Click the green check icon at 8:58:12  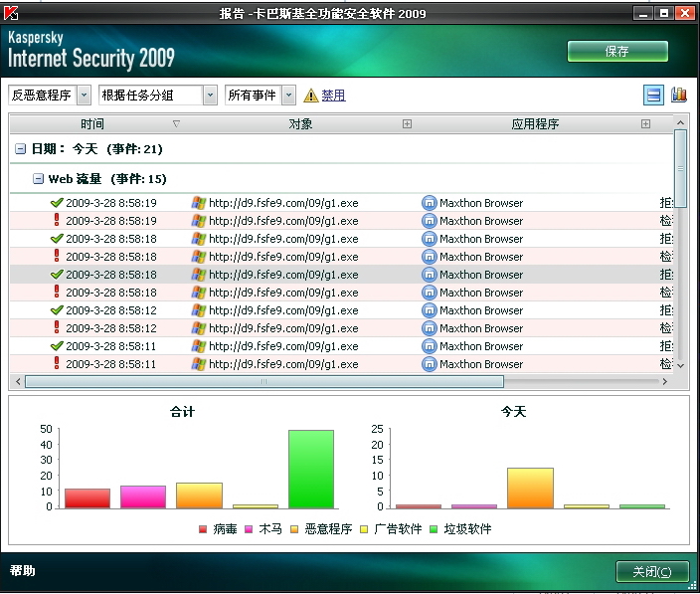tap(57, 310)
